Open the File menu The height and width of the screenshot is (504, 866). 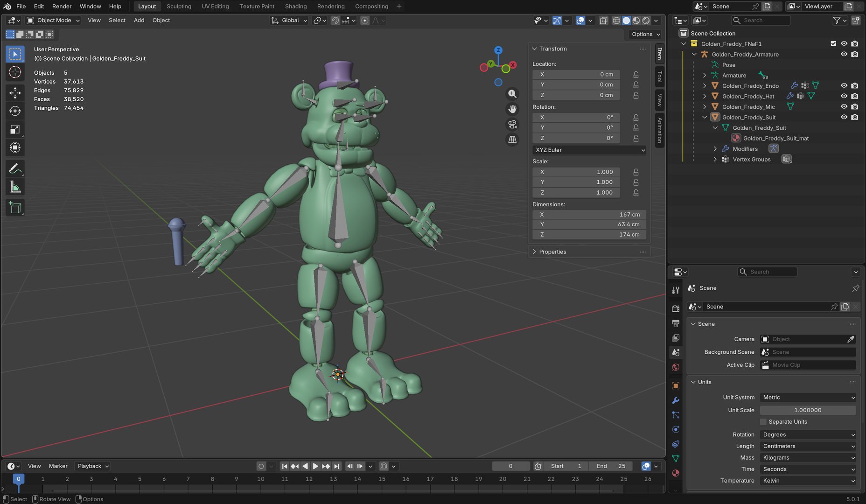click(x=21, y=7)
